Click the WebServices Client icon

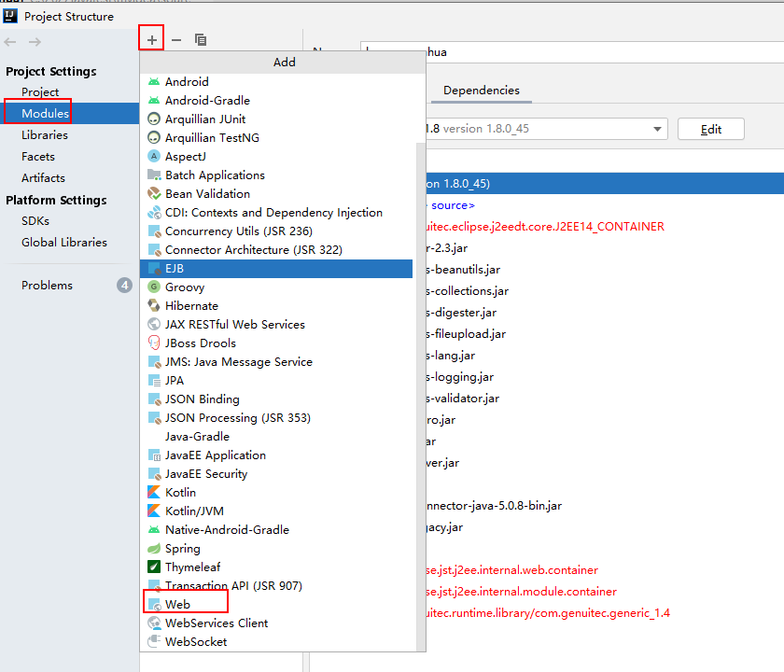(x=154, y=623)
